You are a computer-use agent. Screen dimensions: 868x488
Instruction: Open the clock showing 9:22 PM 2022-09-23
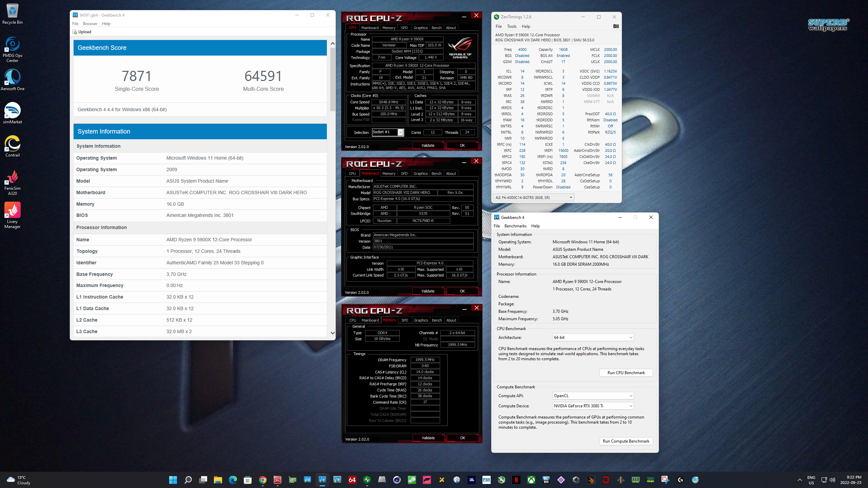tap(851, 480)
